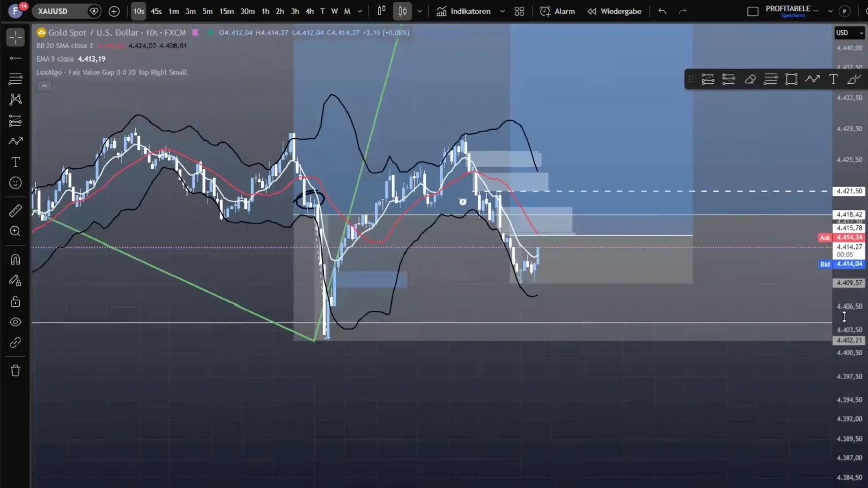The height and width of the screenshot is (488, 868).
Task: Open the Indikatoren panel
Action: click(464, 11)
